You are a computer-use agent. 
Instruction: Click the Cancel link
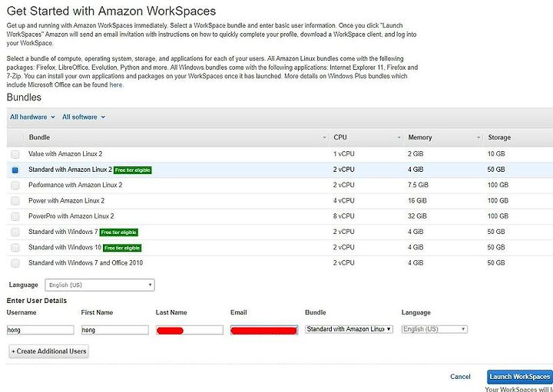click(x=460, y=377)
